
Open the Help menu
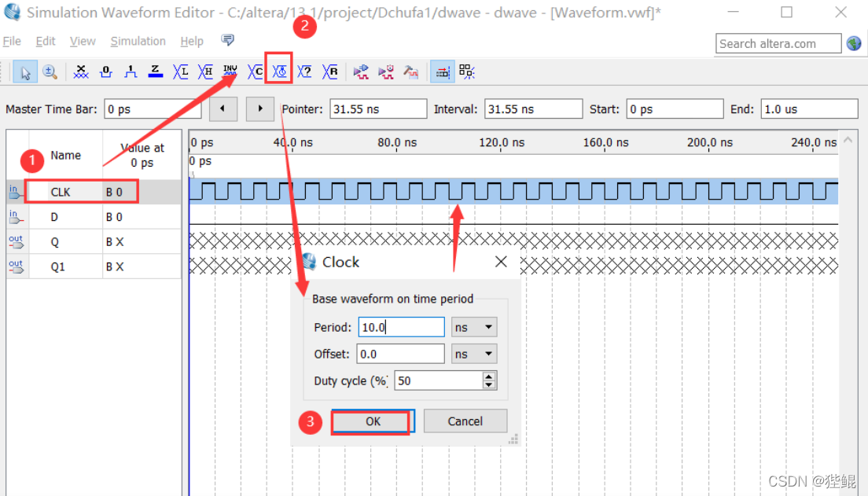192,41
